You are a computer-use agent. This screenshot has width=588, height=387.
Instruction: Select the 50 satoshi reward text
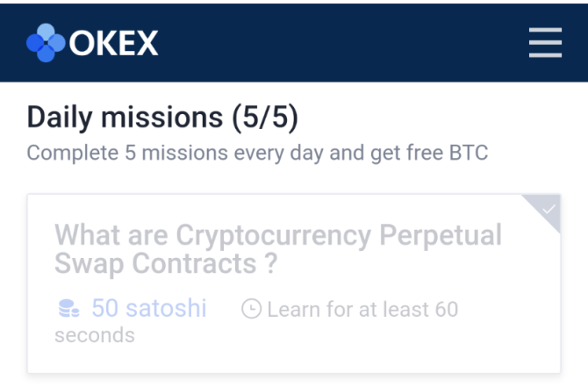148,309
